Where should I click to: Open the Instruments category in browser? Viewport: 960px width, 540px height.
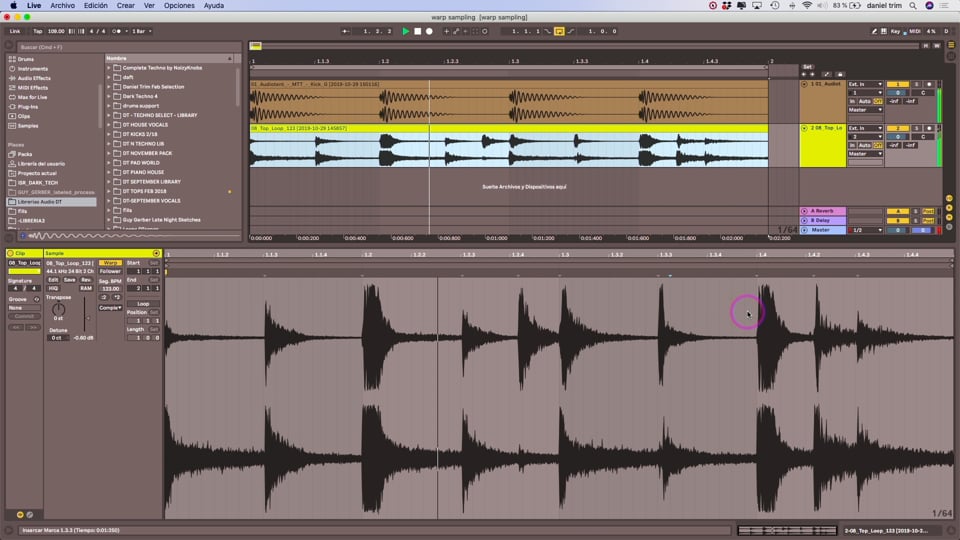(x=32, y=69)
